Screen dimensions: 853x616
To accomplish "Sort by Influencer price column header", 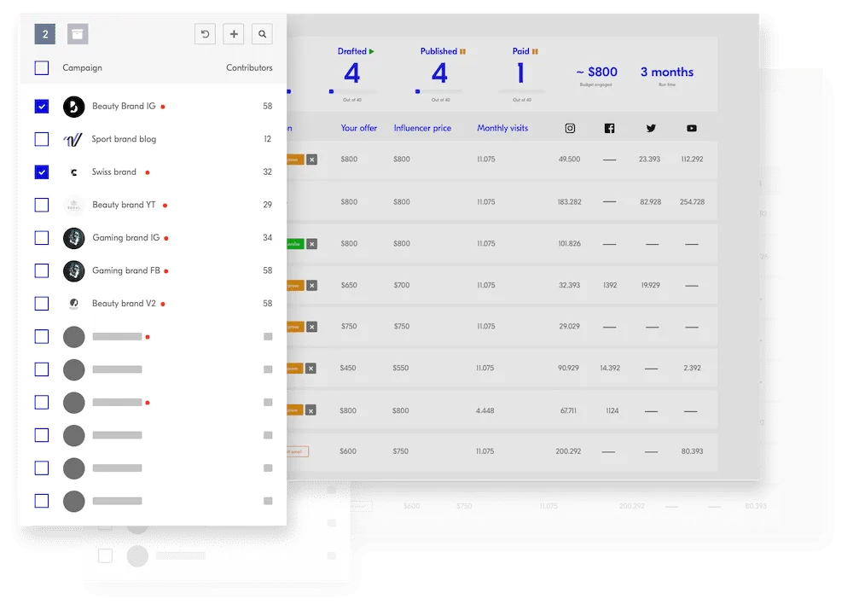I will (422, 129).
